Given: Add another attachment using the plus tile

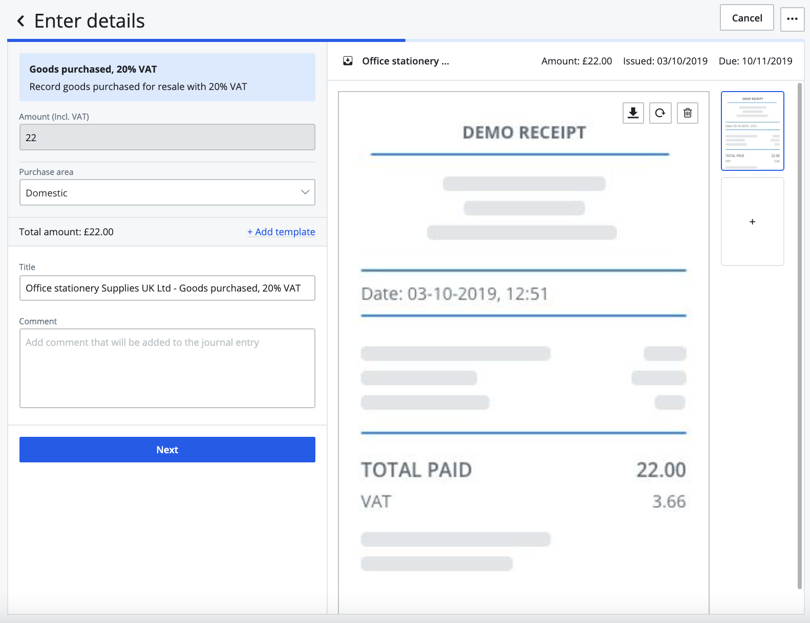Looking at the screenshot, I should point(752,222).
